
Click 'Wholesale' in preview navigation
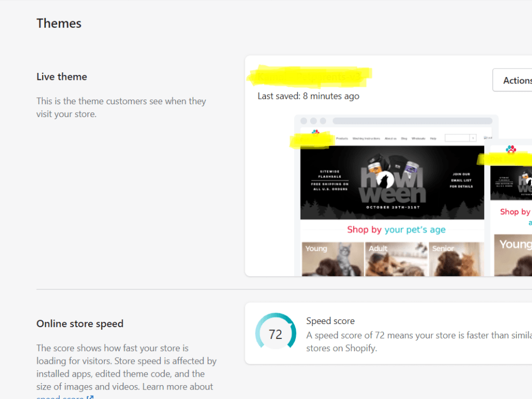coord(418,138)
